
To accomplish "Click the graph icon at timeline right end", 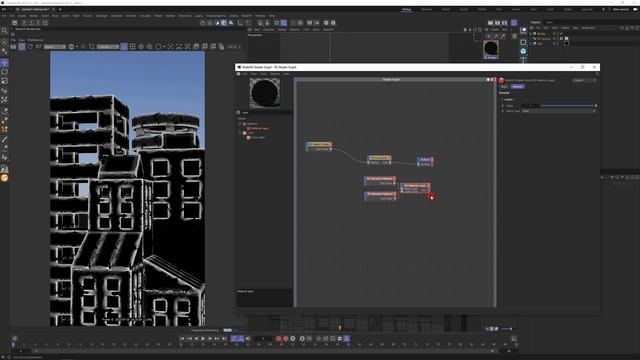I will (x=514, y=338).
